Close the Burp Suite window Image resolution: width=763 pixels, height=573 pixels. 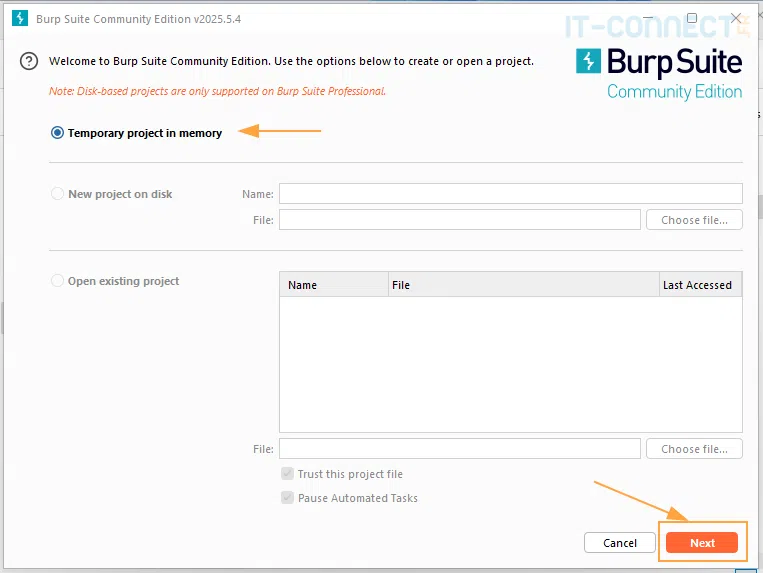tap(736, 18)
